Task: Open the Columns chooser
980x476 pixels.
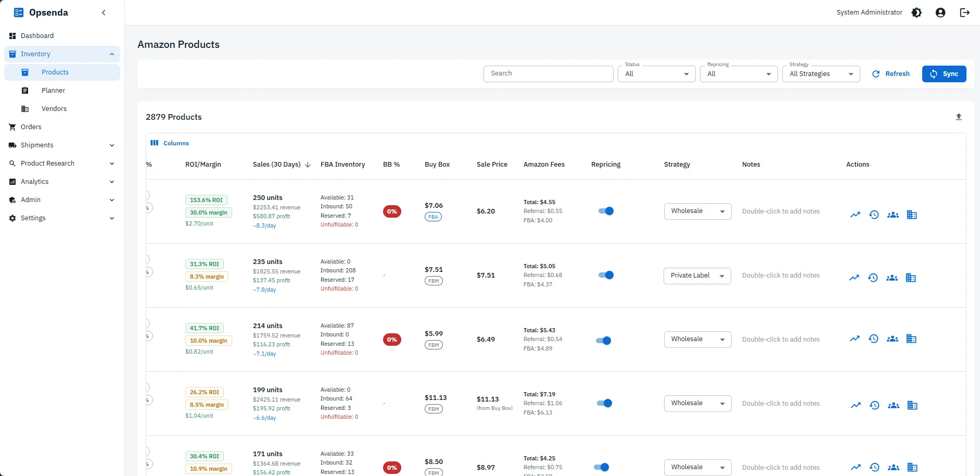Action: point(170,143)
